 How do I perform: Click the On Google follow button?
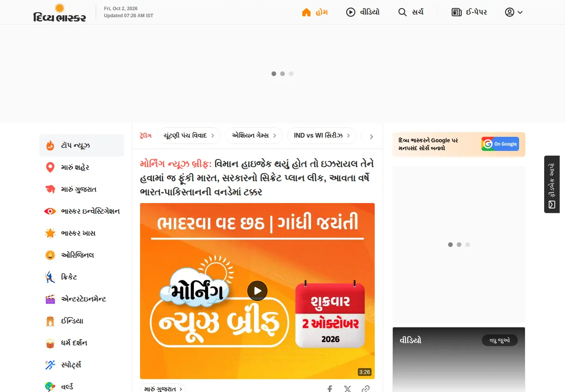point(500,144)
